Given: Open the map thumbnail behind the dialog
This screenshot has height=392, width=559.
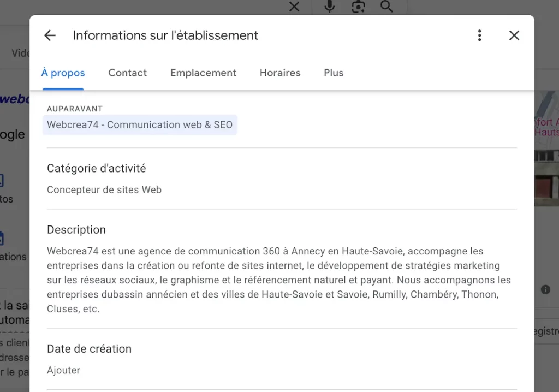Looking at the screenshot, I should pyautogui.click(x=546, y=147).
